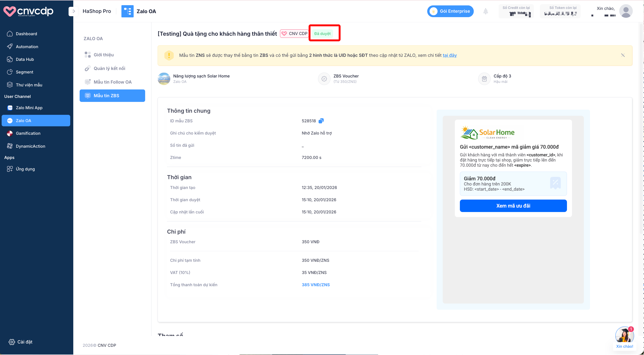Open Gamification module

28,134
